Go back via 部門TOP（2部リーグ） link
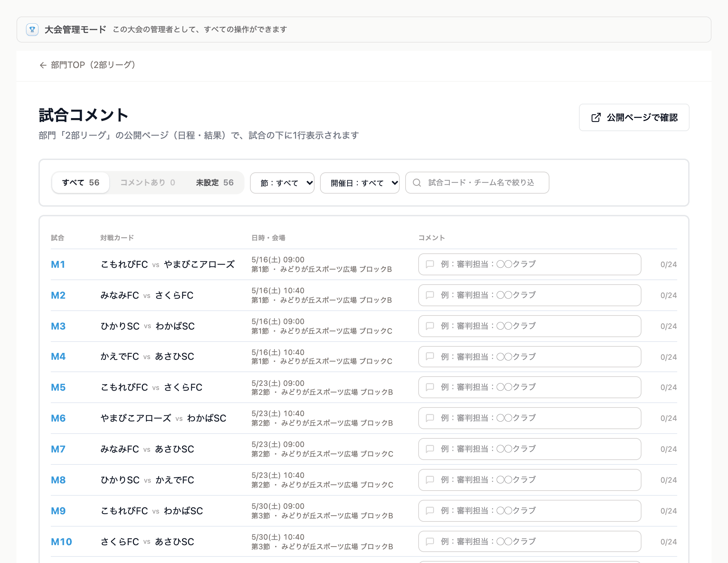Viewport: 728px width, 563px height. click(88, 65)
